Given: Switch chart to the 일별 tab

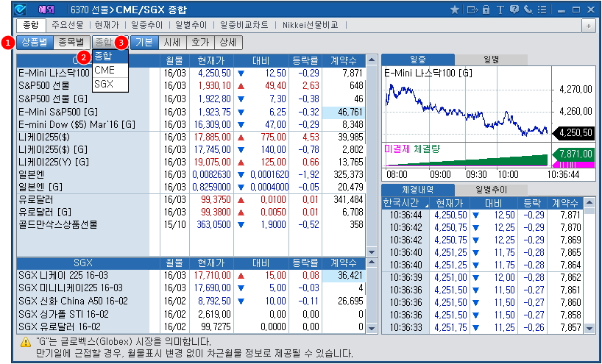Looking at the screenshot, I should tap(492, 60).
